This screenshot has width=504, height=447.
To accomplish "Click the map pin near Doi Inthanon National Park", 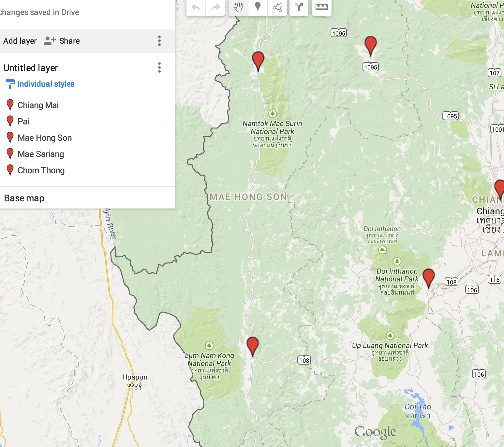I will coord(429,279).
